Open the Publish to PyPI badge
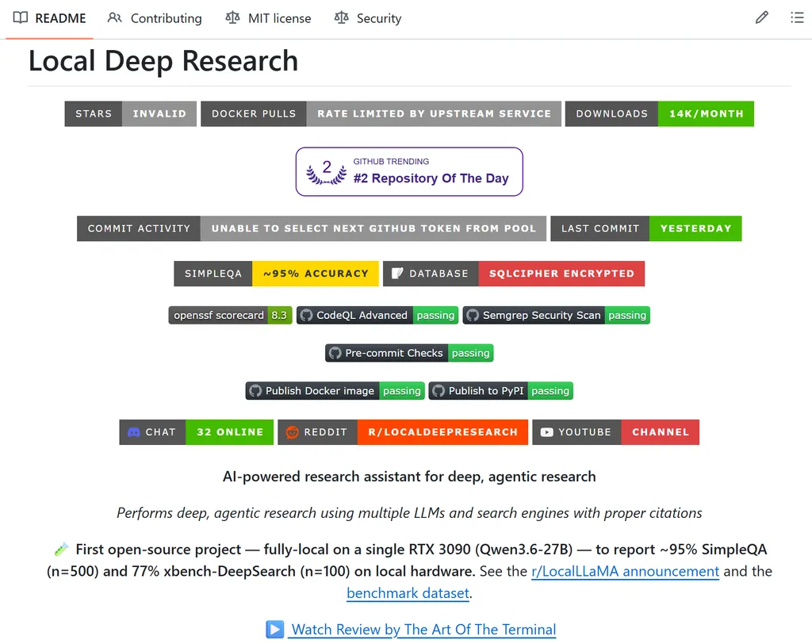Viewport: 812px width, 644px height. [501, 391]
